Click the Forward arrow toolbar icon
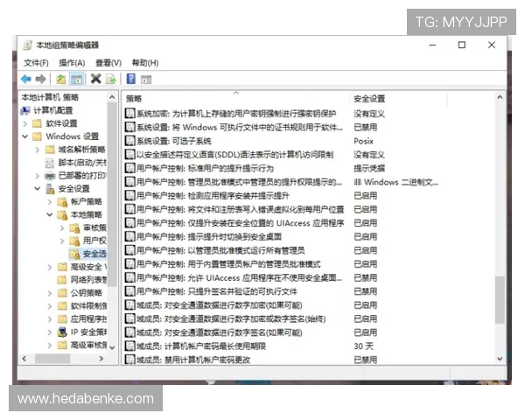The height and width of the screenshot is (420, 525). [x=40, y=79]
